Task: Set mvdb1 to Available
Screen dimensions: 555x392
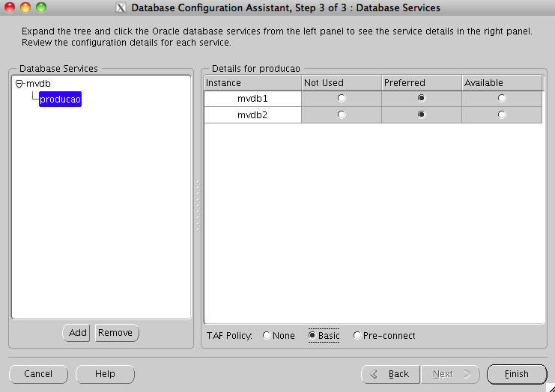Action: tap(502, 99)
